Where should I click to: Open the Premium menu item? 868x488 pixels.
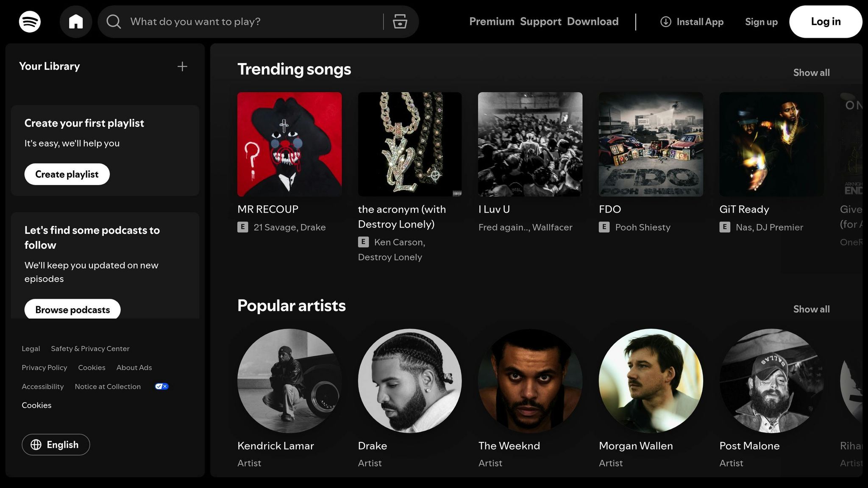pos(492,22)
